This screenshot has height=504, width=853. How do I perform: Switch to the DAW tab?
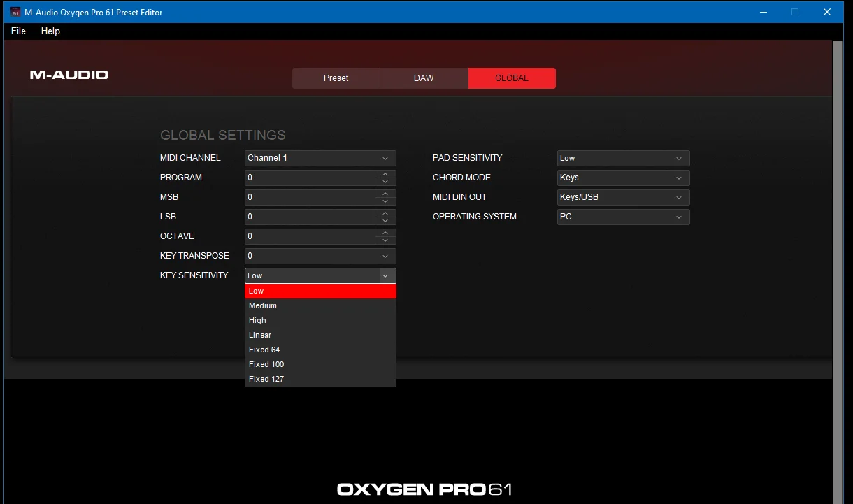[x=424, y=78]
